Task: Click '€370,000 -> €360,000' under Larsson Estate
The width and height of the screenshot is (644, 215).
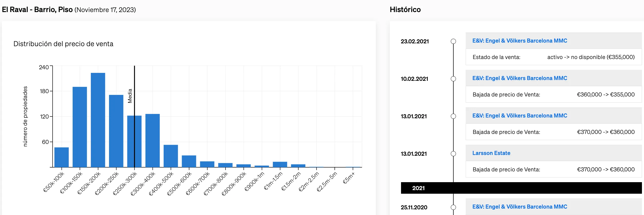Action: pyautogui.click(x=606, y=170)
